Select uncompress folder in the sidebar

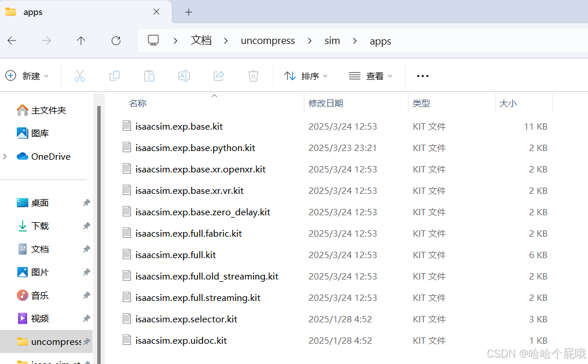tap(46, 341)
